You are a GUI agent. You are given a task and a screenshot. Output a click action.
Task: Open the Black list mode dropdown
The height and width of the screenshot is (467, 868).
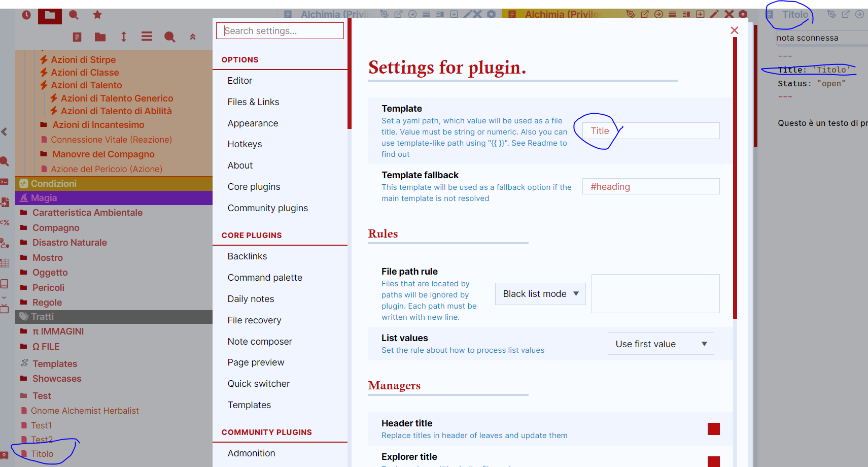click(540, 293)
